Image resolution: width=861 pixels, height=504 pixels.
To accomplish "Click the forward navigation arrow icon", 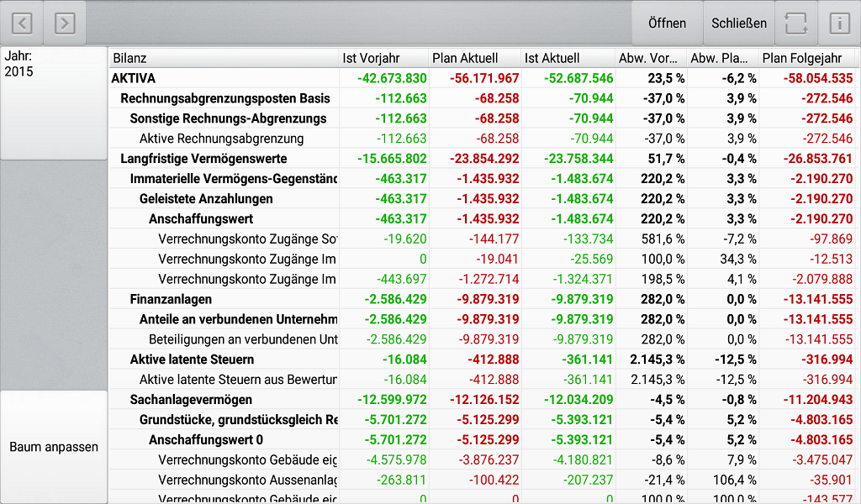I will pyautogui.click(x=65, y=23).
